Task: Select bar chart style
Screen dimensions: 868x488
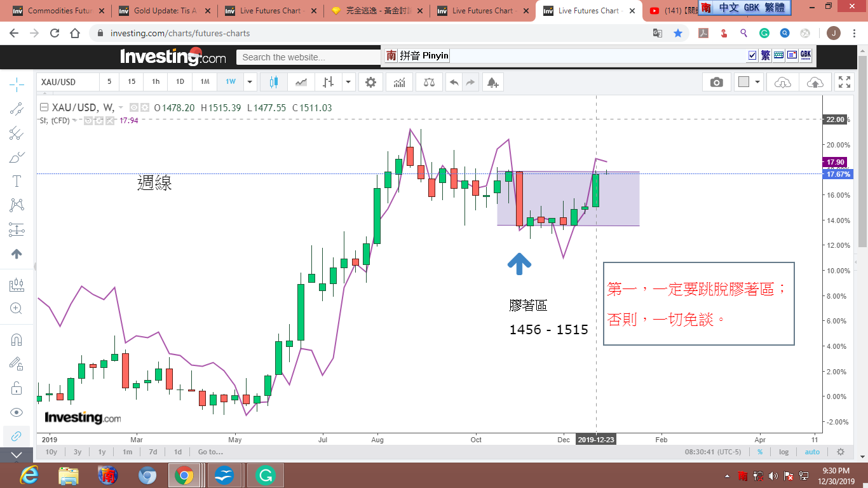Action: tap(329, 82)
